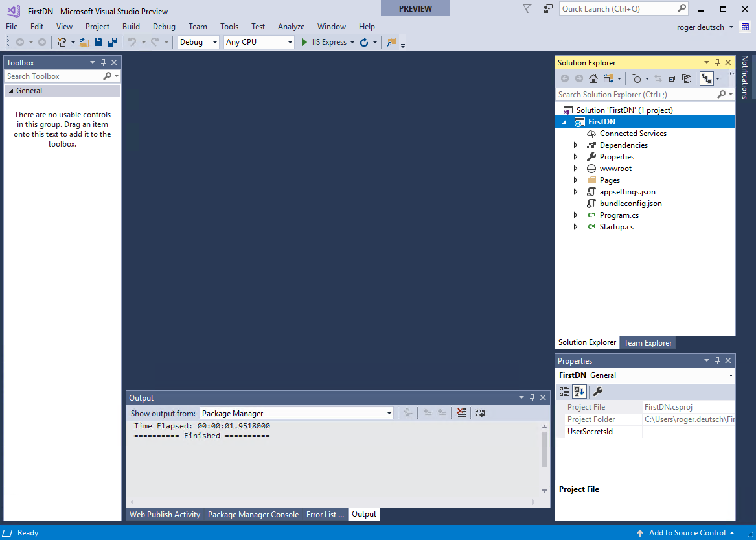Expand the wwwroot folder node

click(575, 169)
